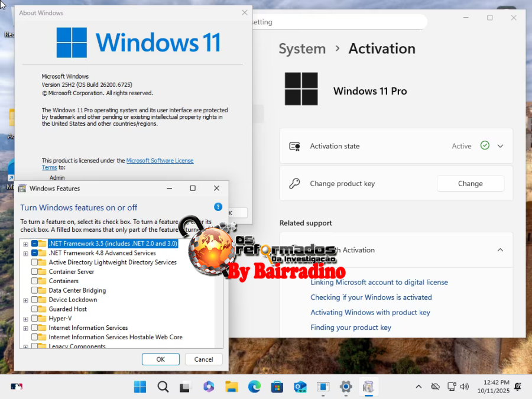Click the Copilot icon on taskbar
Screen dimensions: 532x399
tap(208, 387)
